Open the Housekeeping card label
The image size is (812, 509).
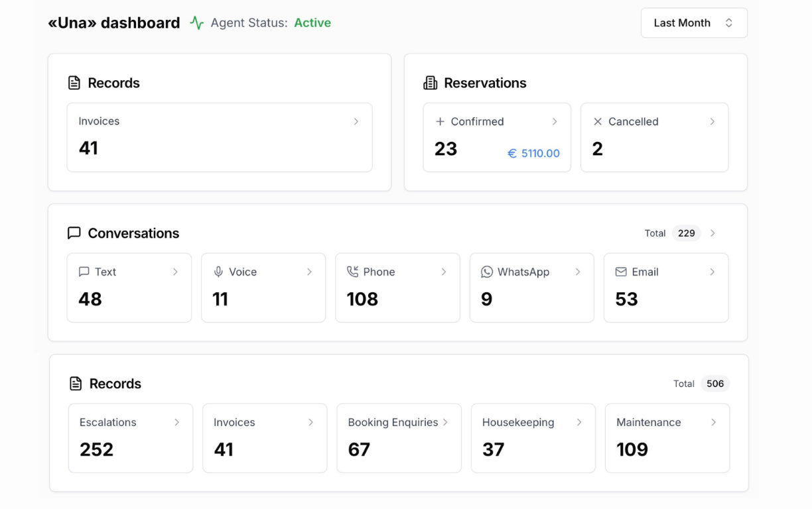pos(518,422)
